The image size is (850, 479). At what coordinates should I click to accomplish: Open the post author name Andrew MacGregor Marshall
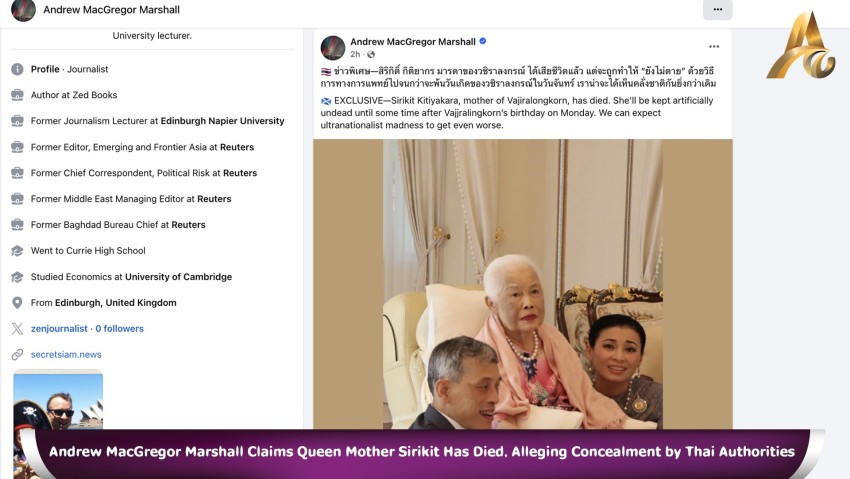click(x=413, y=41)
